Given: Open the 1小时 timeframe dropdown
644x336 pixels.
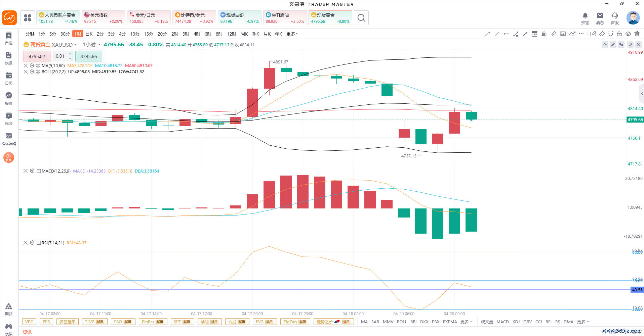Looking at the screenshot, I should click(x=99, y=45).
